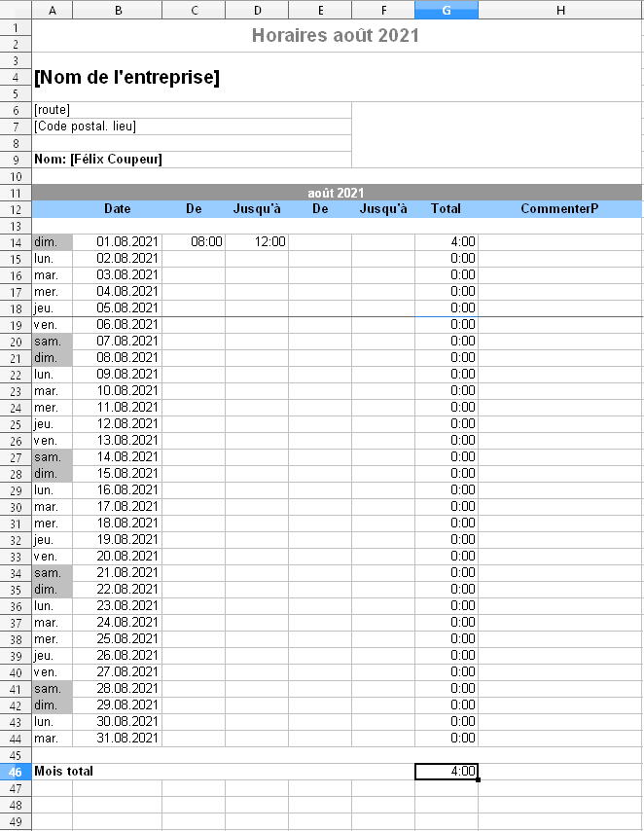644x831 pixels.
Task: Click the first 'De' cell for 02.08.2021
Action: coord(194,259)
